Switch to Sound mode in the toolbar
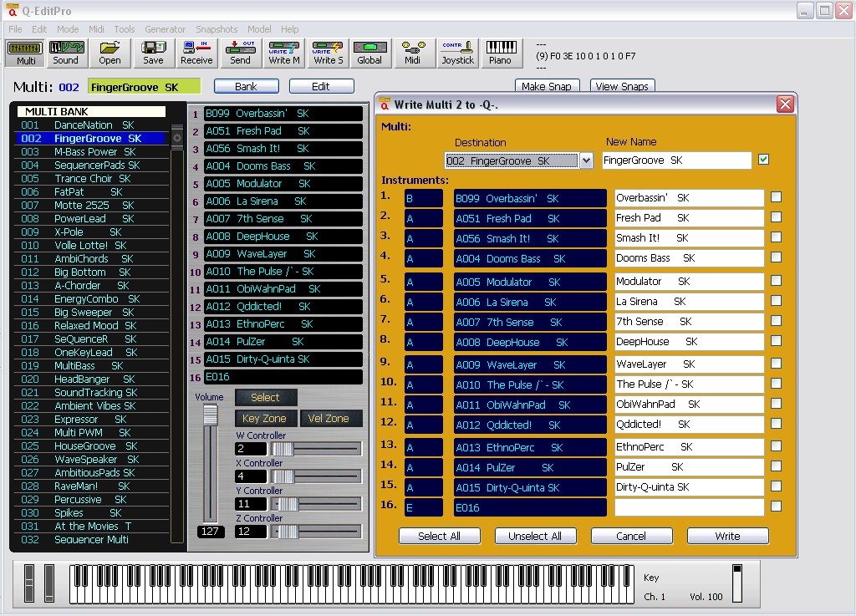Image resolution: width=856 pixels, height=616 pixels. 66,53
